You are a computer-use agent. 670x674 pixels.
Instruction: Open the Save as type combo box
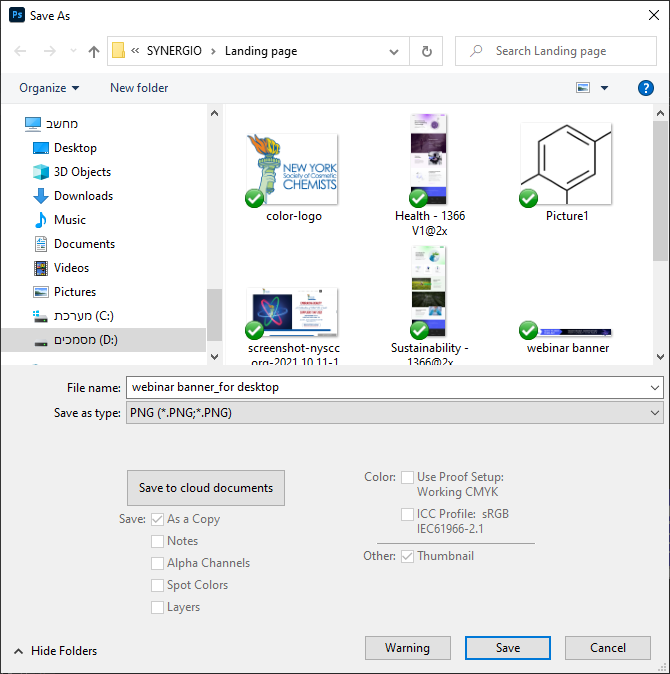coord(395,413)
